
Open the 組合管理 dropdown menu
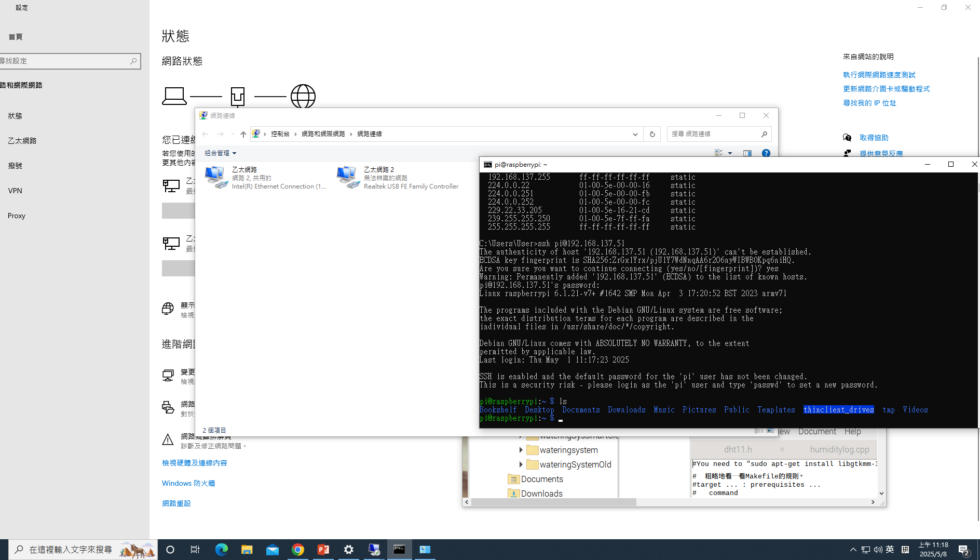click(220, 153)
